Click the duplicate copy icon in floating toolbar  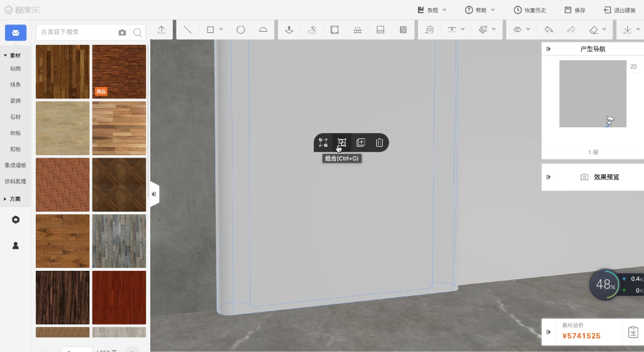(361, 143)
